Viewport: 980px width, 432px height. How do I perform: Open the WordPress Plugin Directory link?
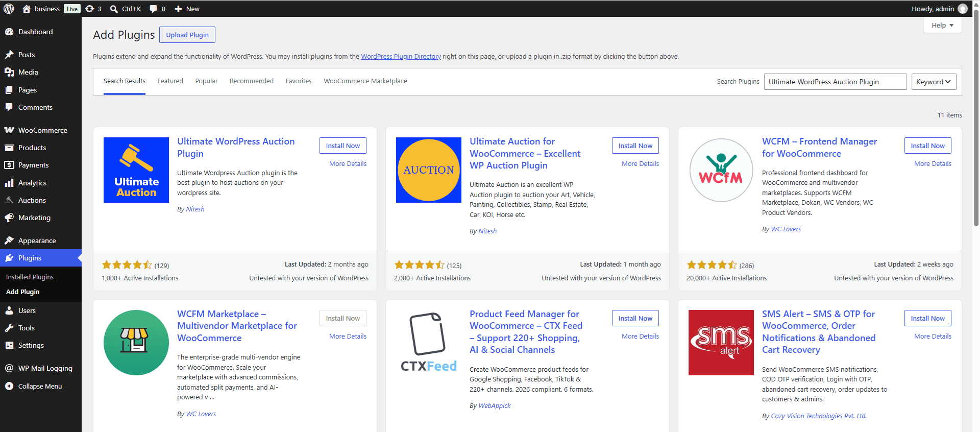click(401, 57)
